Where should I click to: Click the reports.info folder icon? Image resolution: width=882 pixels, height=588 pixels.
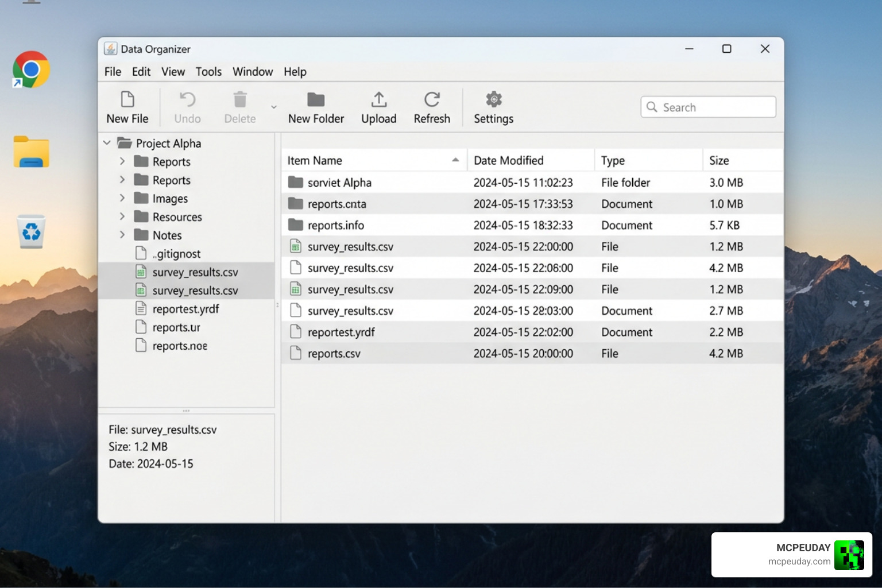[x=296, y=225]
